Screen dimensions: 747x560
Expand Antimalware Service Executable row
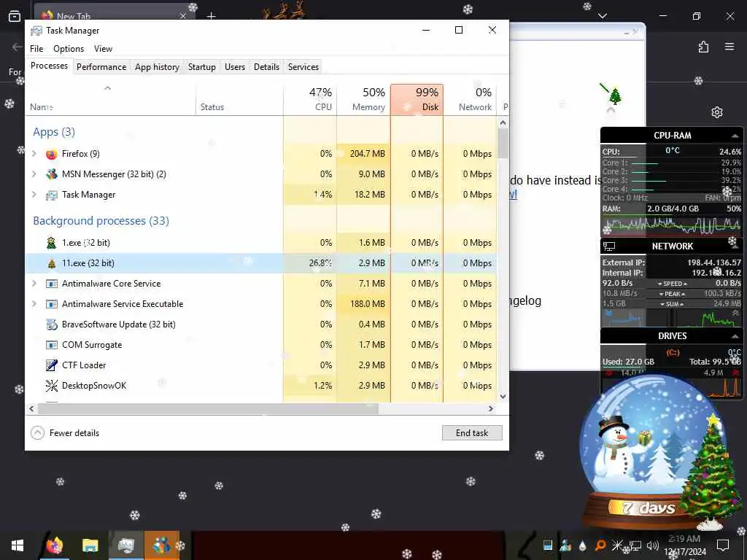click(x=34, y=304)
